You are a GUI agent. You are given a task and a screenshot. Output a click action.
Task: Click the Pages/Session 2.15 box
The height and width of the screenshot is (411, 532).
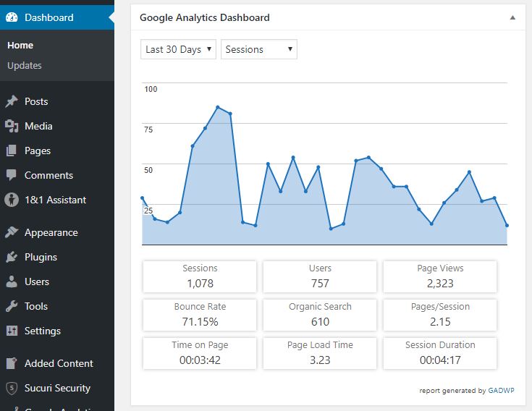pos(440,315)
